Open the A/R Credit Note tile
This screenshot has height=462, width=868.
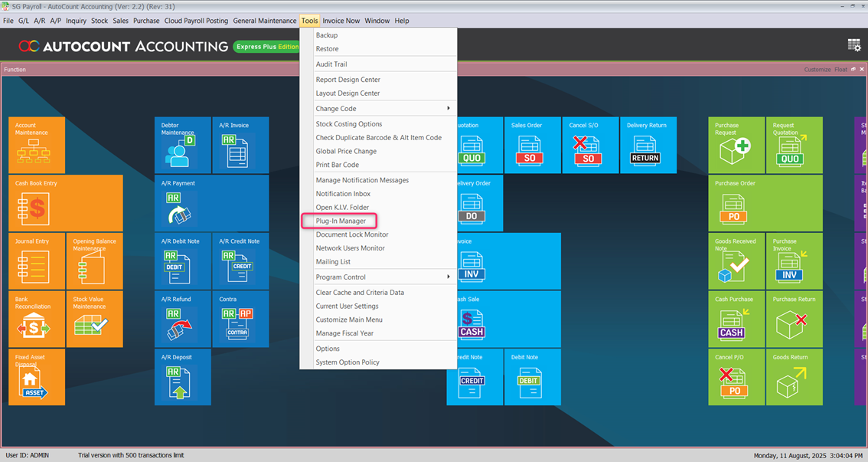pos(241,261)
